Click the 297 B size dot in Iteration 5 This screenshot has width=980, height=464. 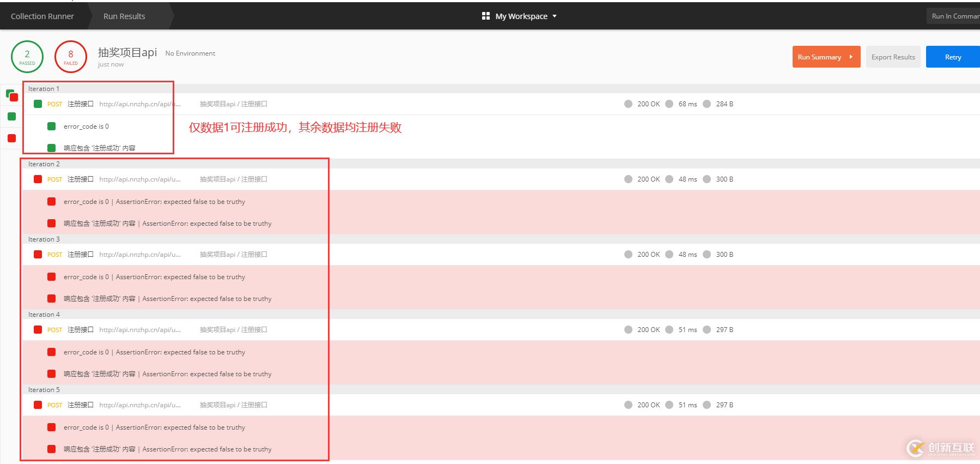707,405
